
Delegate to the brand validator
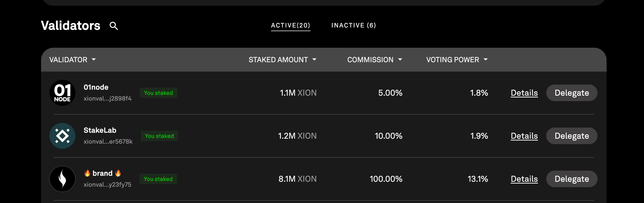coord(572,179)
